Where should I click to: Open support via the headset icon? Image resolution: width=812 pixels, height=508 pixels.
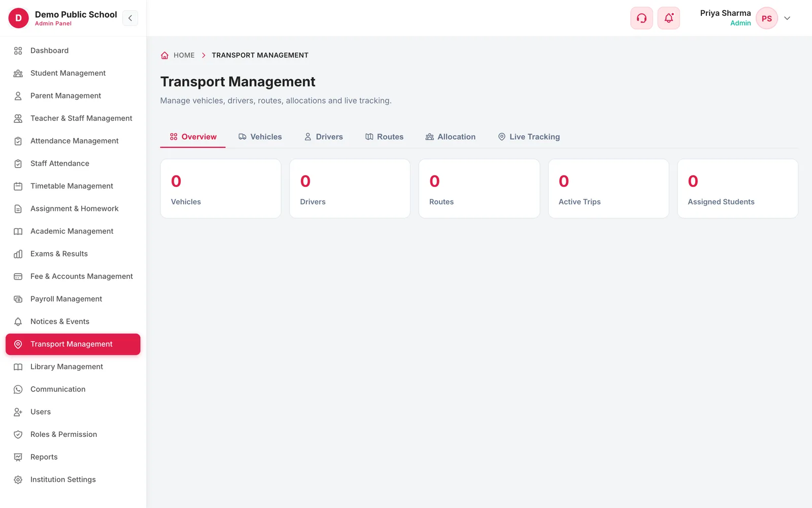641,18
